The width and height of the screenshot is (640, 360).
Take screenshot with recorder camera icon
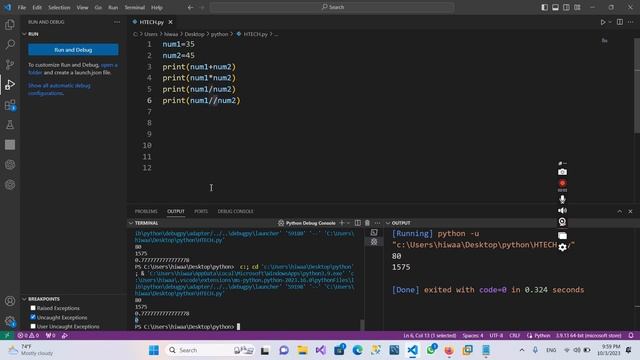pyautogui.click(x=562, y=172)
